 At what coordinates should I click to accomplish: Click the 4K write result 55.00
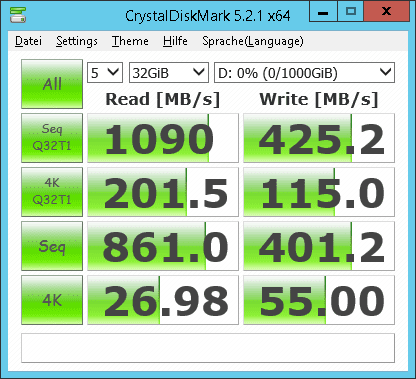coord(319,300)
